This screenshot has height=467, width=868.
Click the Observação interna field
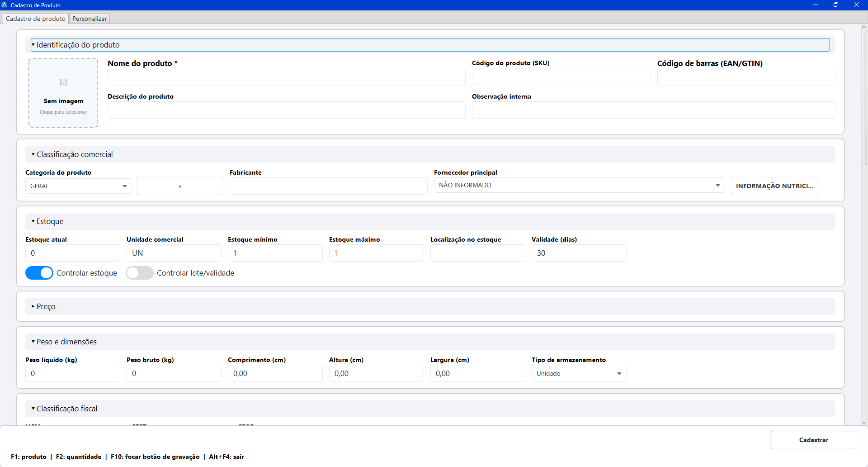tap(654, 110)
